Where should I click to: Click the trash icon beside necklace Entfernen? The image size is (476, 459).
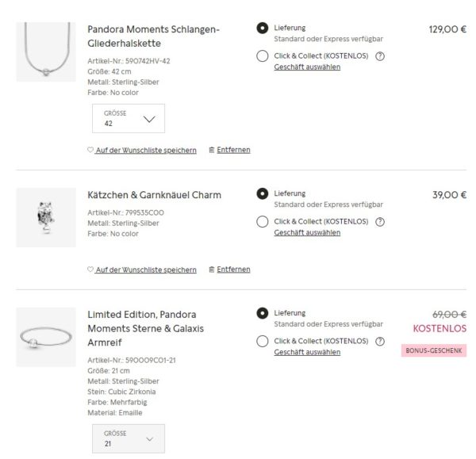[x=210, y=150]
